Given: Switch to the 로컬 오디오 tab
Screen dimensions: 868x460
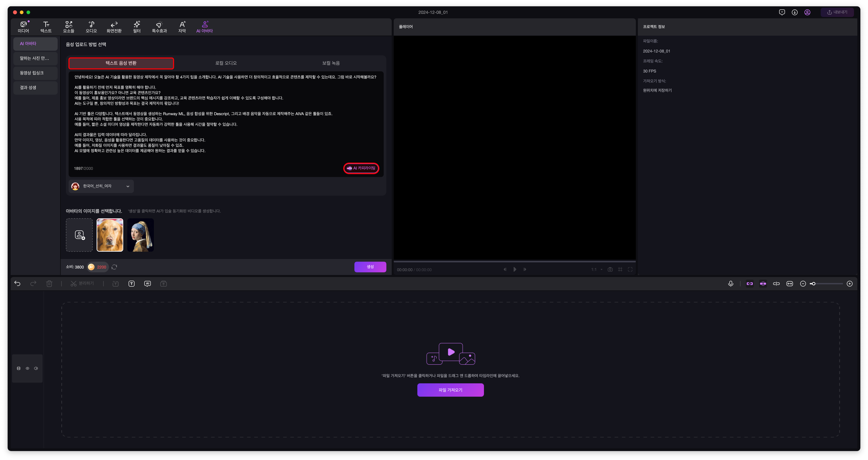Looking at the screenshot, I should coord(226,63).
